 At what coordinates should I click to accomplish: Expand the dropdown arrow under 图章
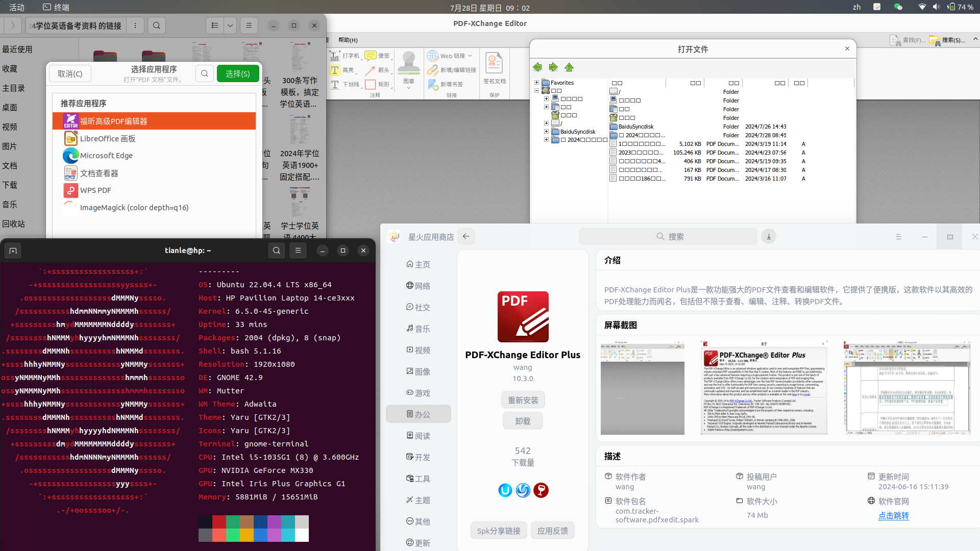pos(409,88)
